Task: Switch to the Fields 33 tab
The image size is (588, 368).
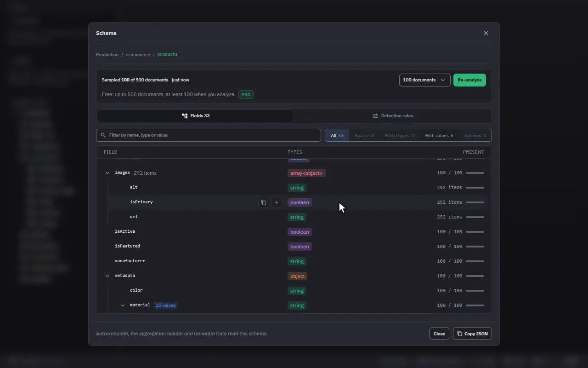Action: point(195,116)
